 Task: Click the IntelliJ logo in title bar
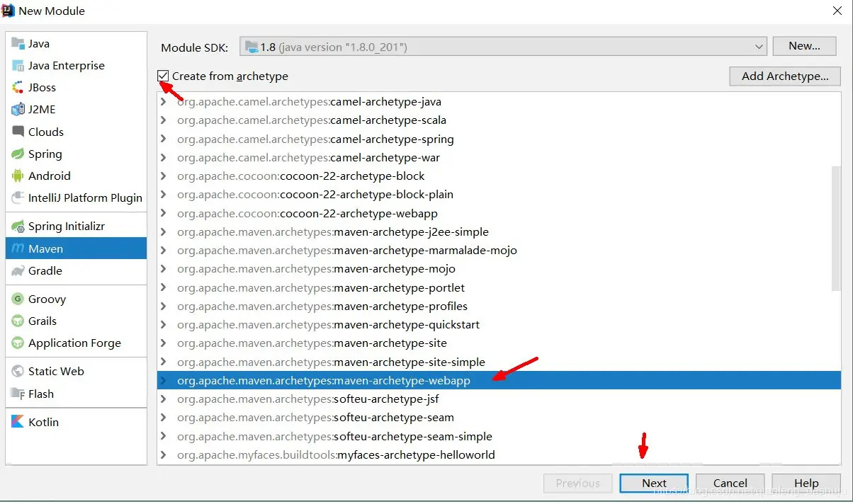[x=9, y=10]
